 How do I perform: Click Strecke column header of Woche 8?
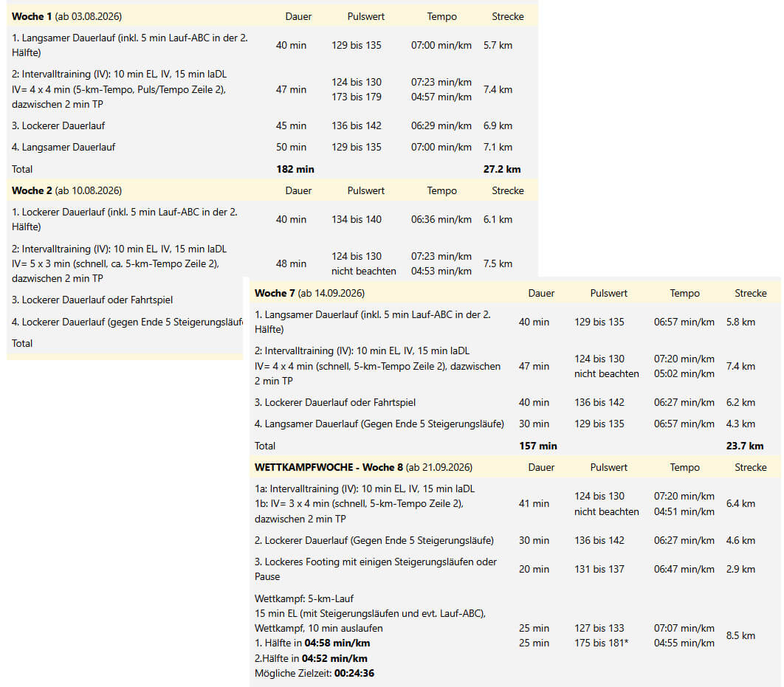pos(751,467)
